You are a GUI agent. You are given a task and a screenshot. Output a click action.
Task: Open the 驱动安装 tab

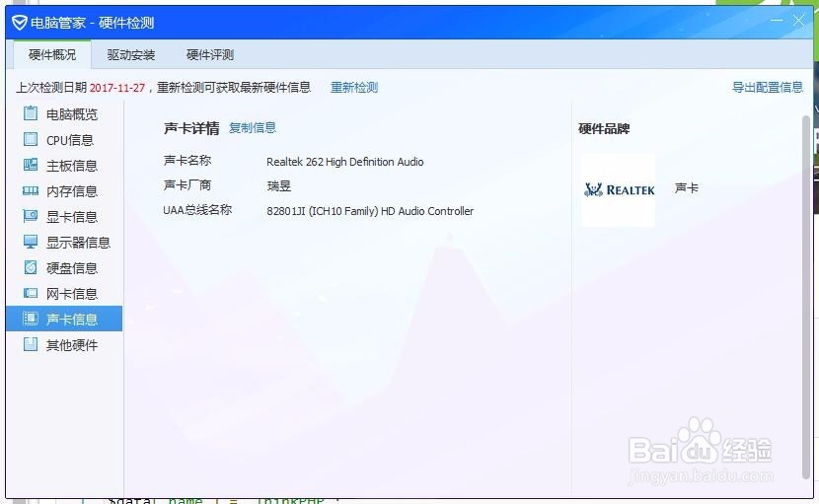[x=131, y=55]
